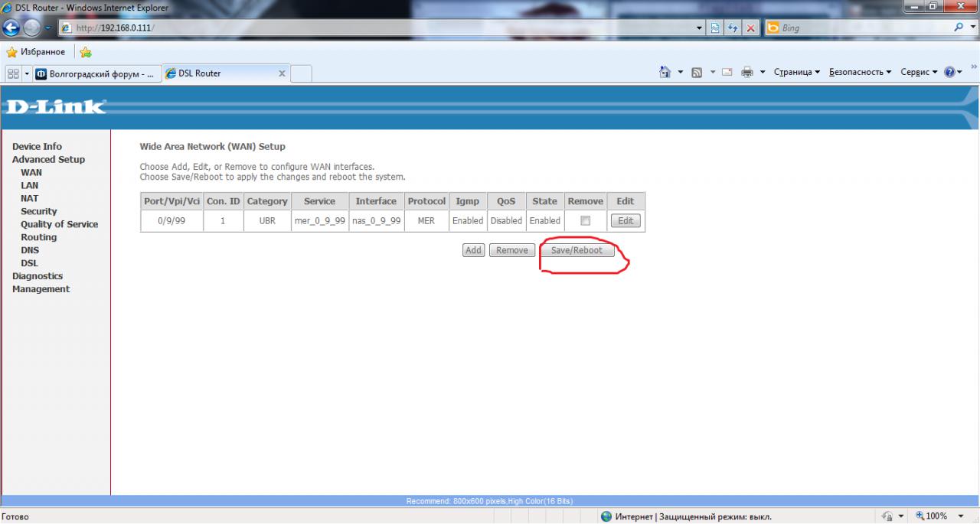
Task: Open the search provider dropdown
Action: (972, 28)
